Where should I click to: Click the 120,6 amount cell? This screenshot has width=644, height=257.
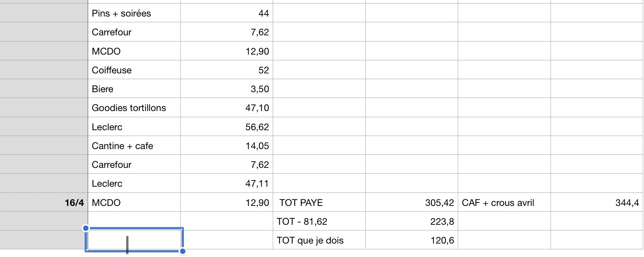click(412, 240)
